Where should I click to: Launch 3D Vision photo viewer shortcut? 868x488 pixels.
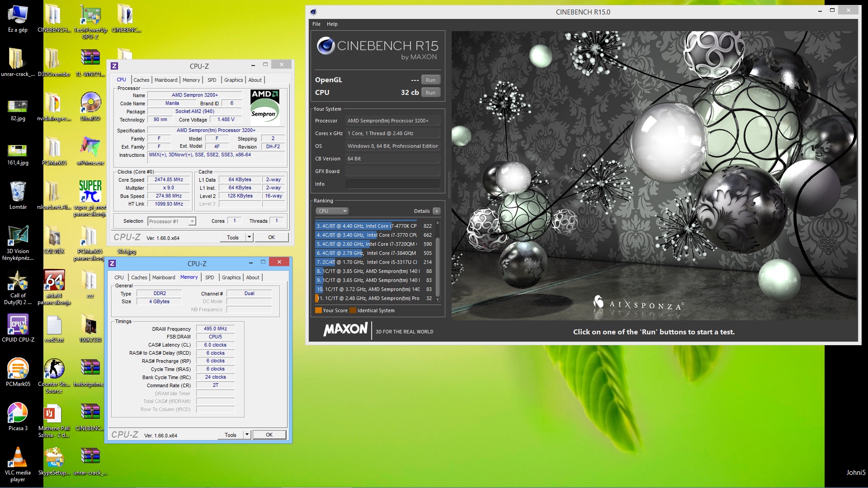[x=18, y=242]
